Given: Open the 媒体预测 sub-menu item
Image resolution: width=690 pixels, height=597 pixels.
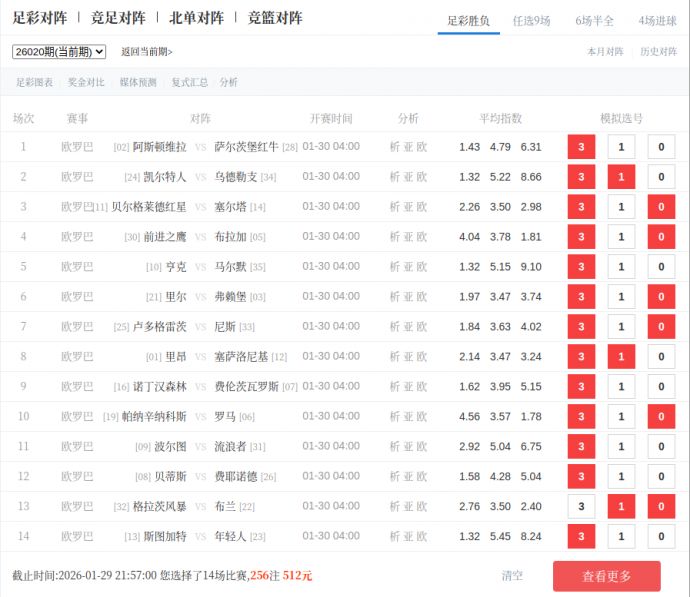Looking at the screenshot, I should coord(138,83).
